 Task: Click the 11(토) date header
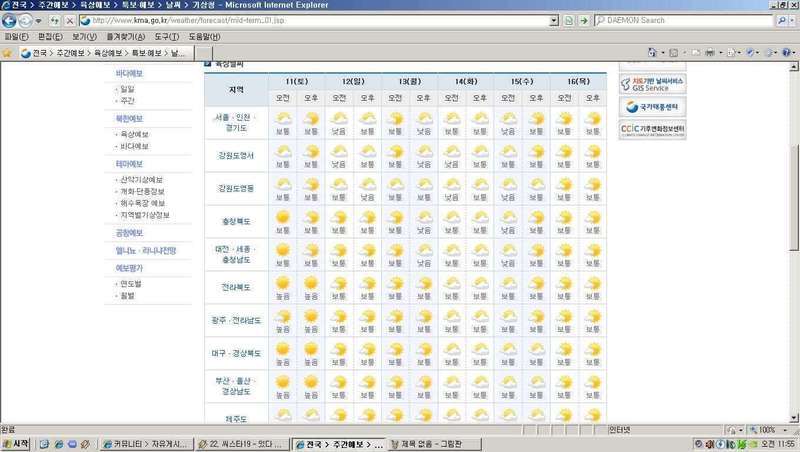click(296, 82)
